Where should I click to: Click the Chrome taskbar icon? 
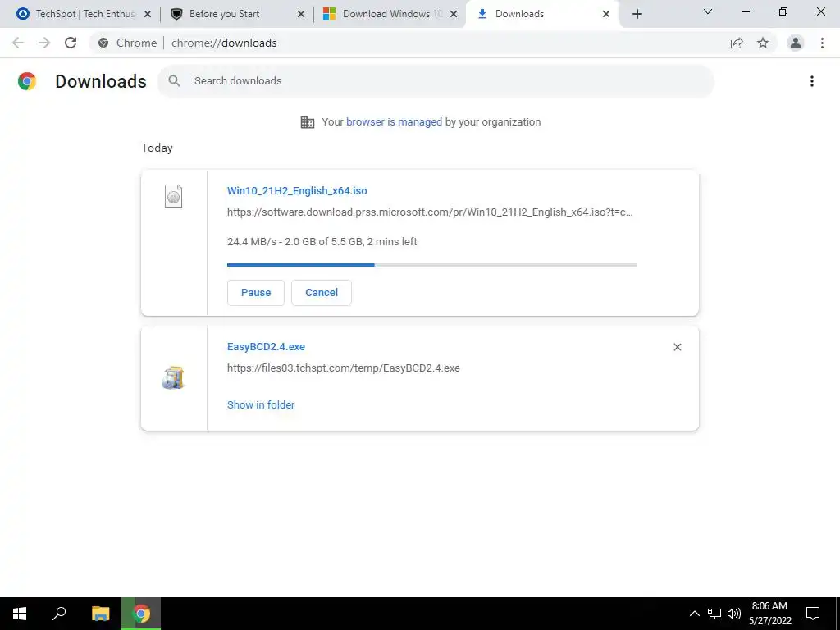tap(141, 614)
